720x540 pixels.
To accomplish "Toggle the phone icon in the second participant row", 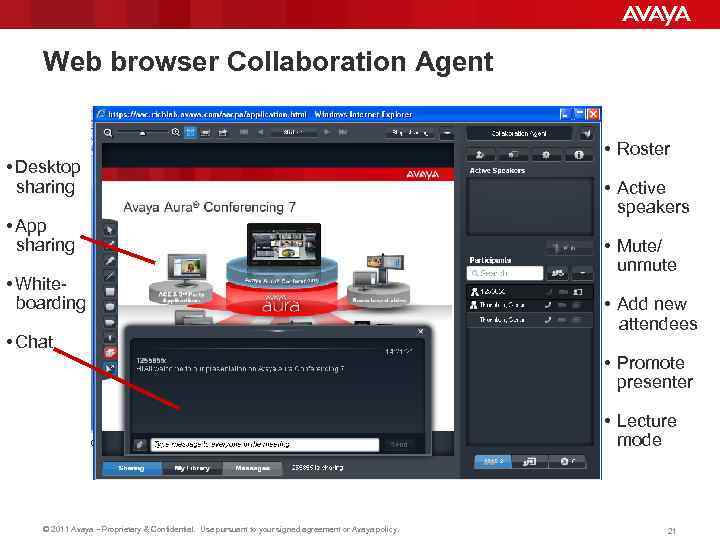I will [548, 305].
